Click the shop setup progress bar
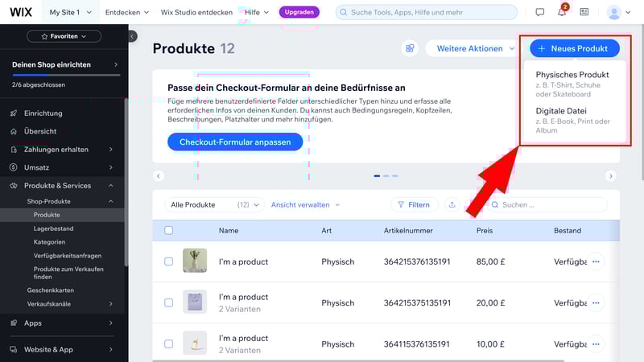644x362 pixels. [x=63, y=76]
